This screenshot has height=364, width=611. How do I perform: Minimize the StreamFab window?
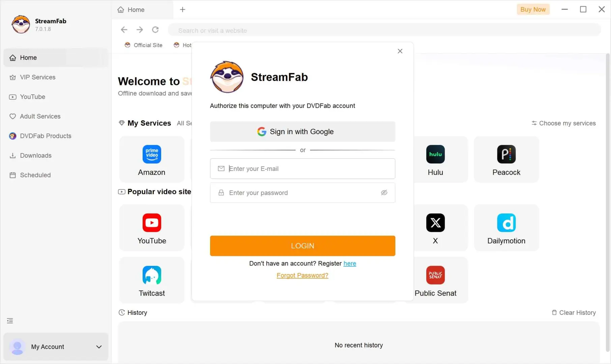pyautogui.click(x=564, y=9)
